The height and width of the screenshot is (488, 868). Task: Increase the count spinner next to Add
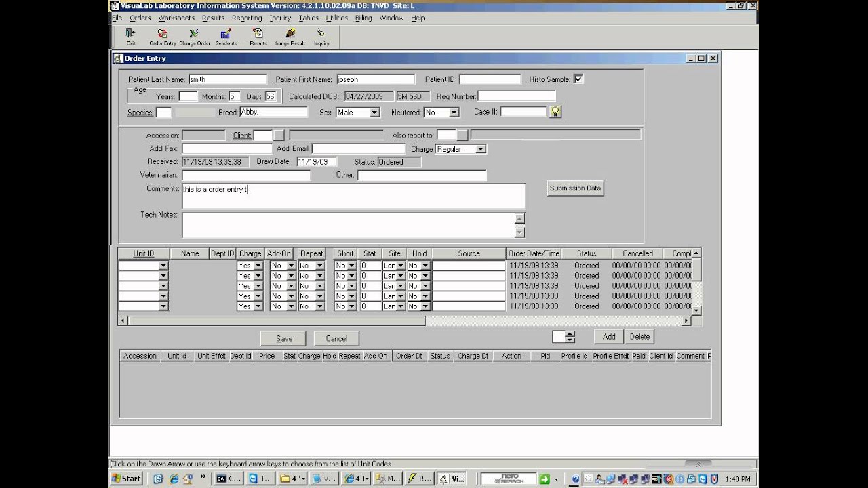tap(570, 333)
